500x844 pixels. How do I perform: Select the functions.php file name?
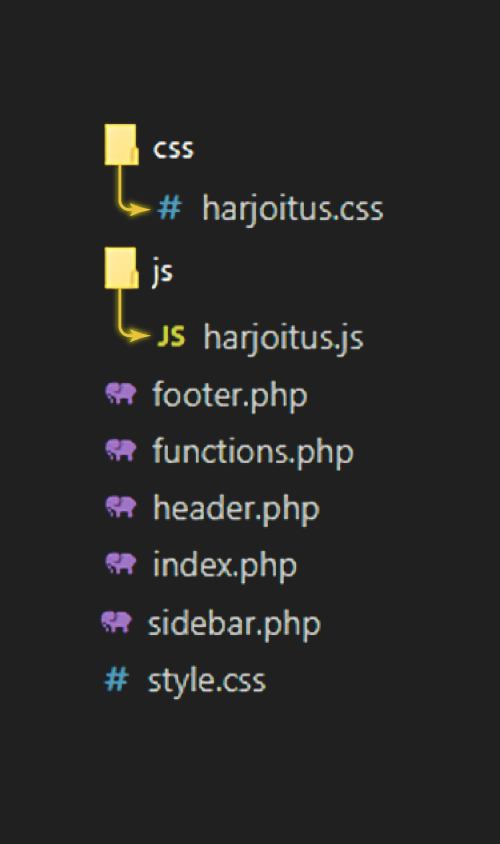point(253,452)
